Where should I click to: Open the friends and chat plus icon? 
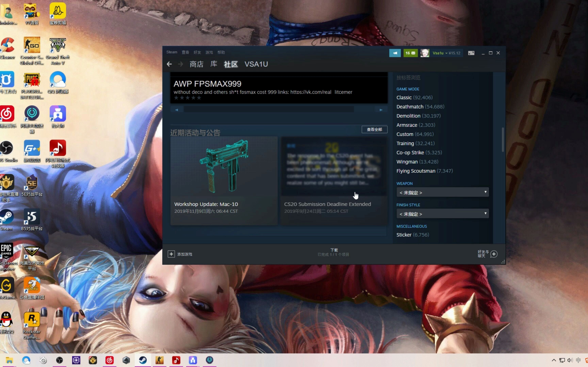[x=494, y=254]
